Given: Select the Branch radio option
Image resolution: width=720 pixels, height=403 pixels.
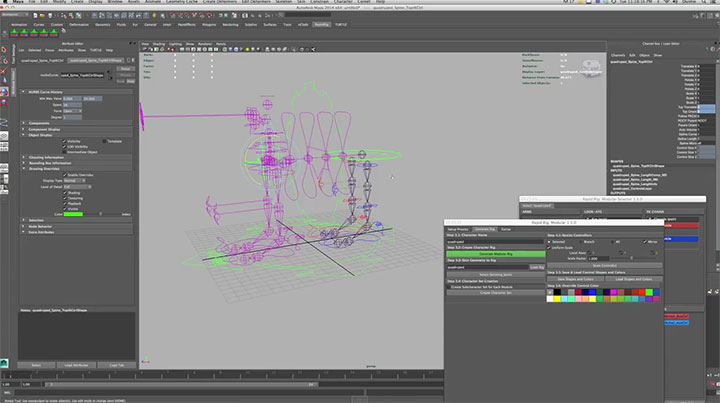Looking at the screenshot, I should click(x=581, y=241).
